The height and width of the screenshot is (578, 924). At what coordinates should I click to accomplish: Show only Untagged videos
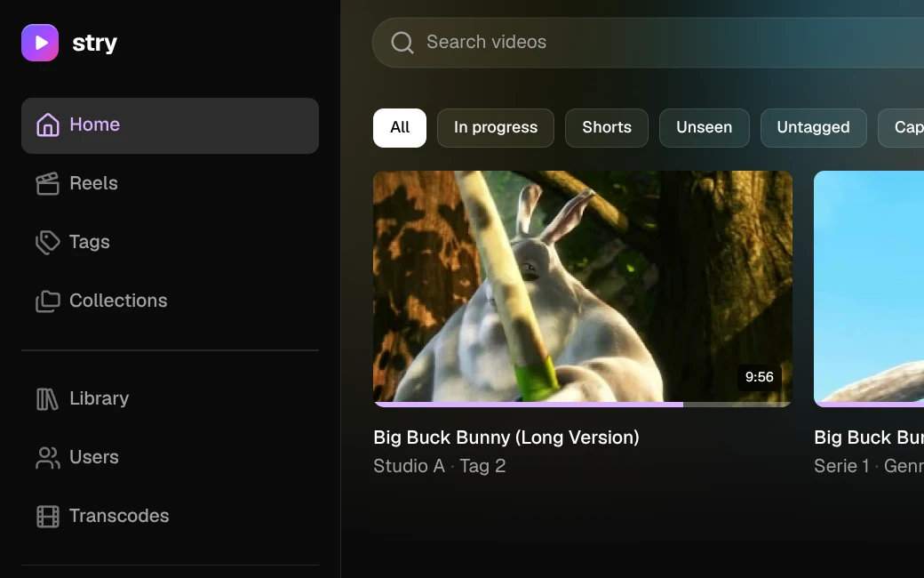(x=813, y=128)
